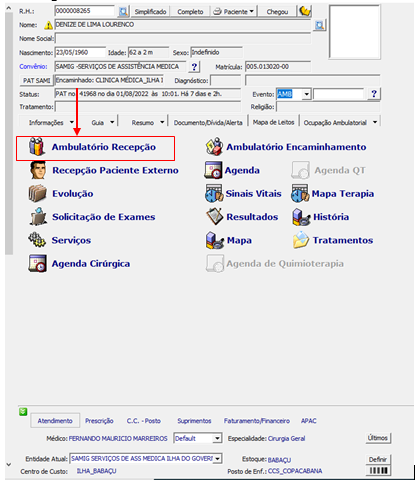Screen dimensions: 420x484
Task: Open the Mapa de Leitos menu
Action: 273,122
